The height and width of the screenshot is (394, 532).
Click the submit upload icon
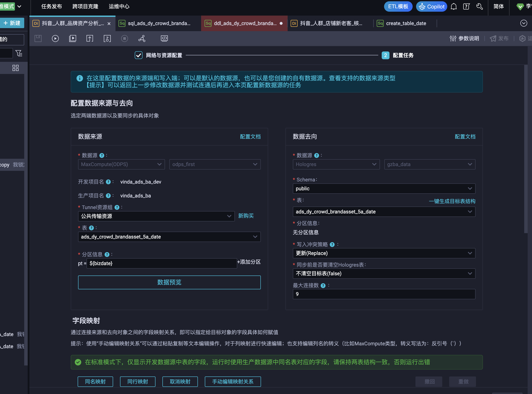coord(90,38)
